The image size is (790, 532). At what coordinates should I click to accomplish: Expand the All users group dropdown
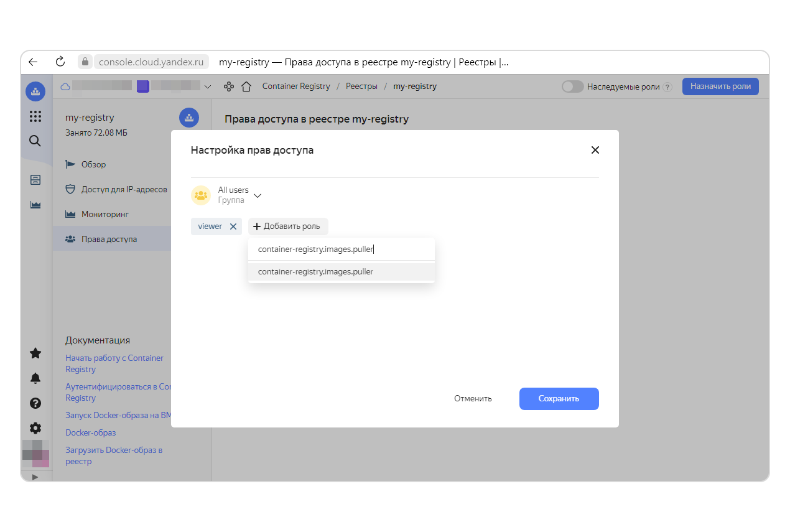click(x=258, y=195)
